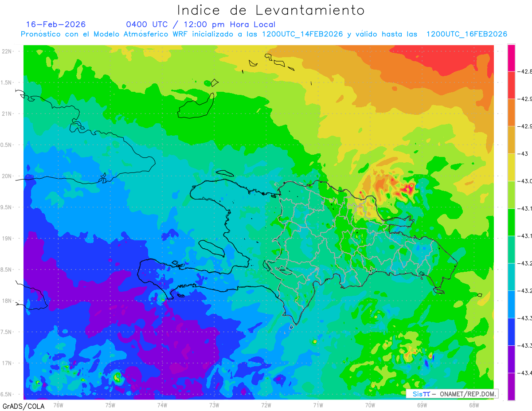Pick the yellow-green swatch in the color bar
Screen dimensions: 532x411
click(511, 195)
